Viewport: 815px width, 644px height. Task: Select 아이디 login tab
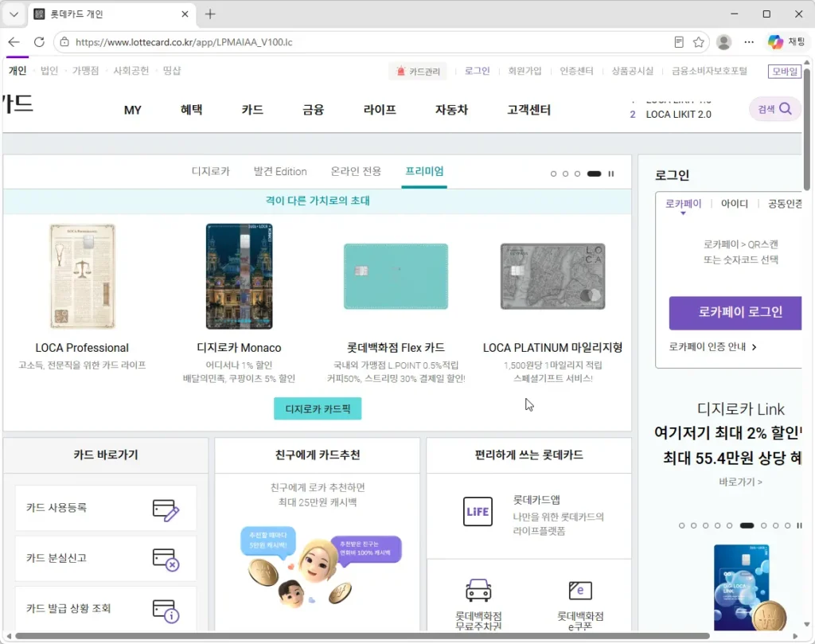click(x=735, y=204)
